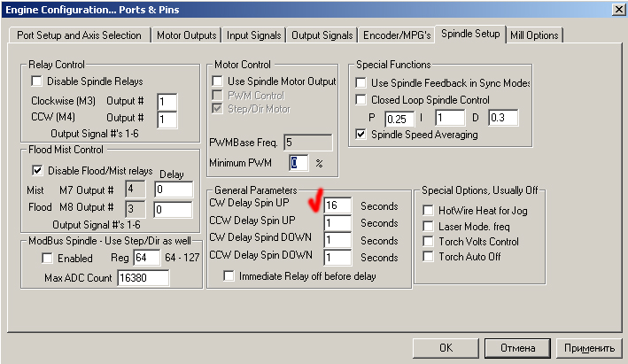Select the Output Signals tab

pos(322,35)
